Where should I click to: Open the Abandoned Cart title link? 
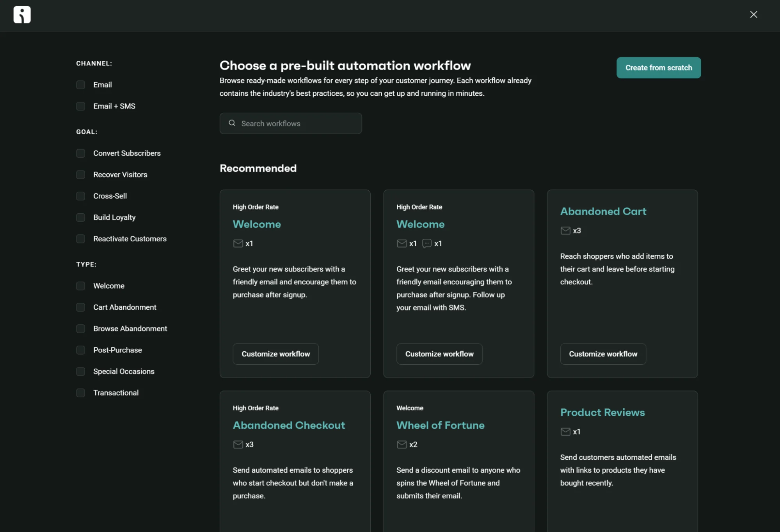[x=603, y=211]
